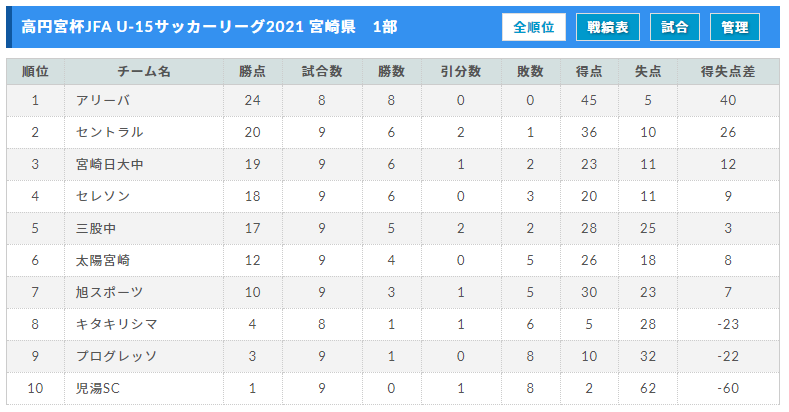The width and height of the screenshot is (789, 412).
Task: Select team セントラル in the table
Action: tap(110, 132)
